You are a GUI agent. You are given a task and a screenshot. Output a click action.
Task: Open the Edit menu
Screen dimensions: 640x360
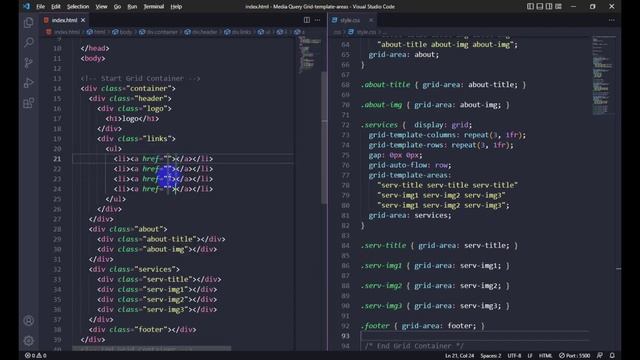click(x=56, y=7)
